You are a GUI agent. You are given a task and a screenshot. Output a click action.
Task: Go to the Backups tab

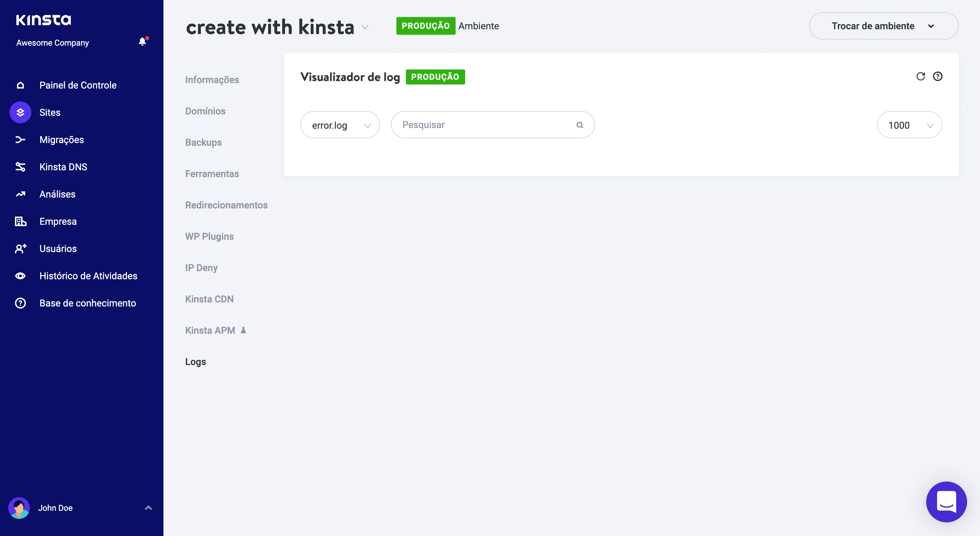(204, 142)
